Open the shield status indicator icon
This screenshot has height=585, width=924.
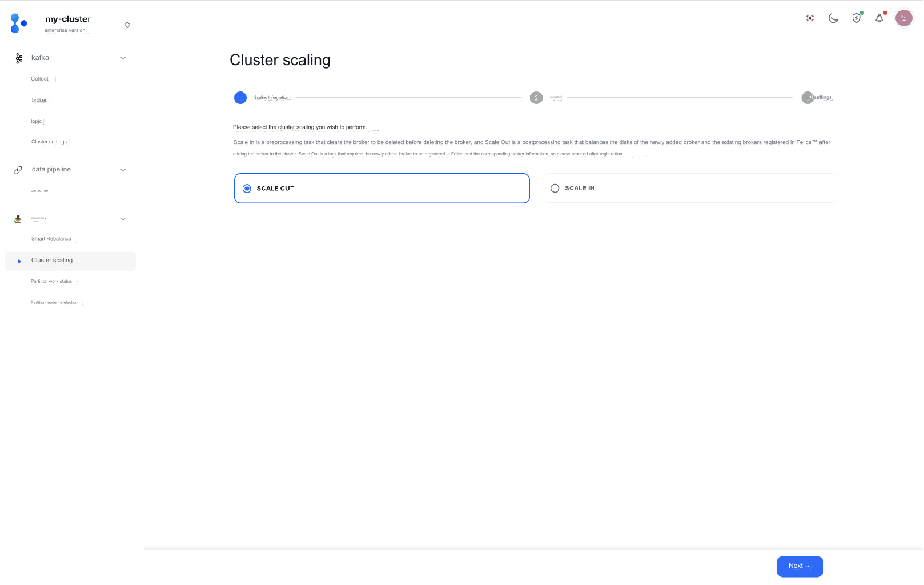coord(855,18)
